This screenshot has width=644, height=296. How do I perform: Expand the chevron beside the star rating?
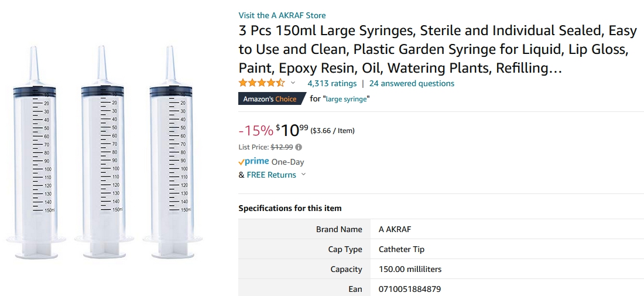click(x=293, y=83)
